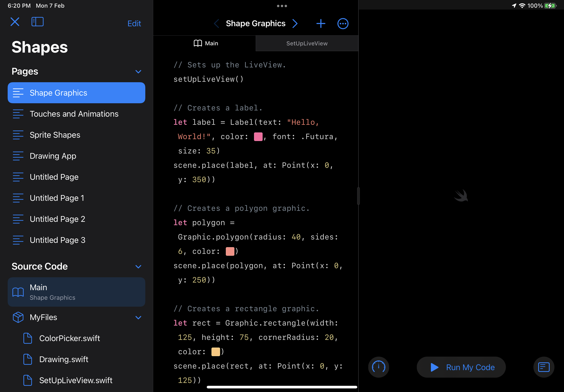Tap Run My Code button

pos(461,367)
